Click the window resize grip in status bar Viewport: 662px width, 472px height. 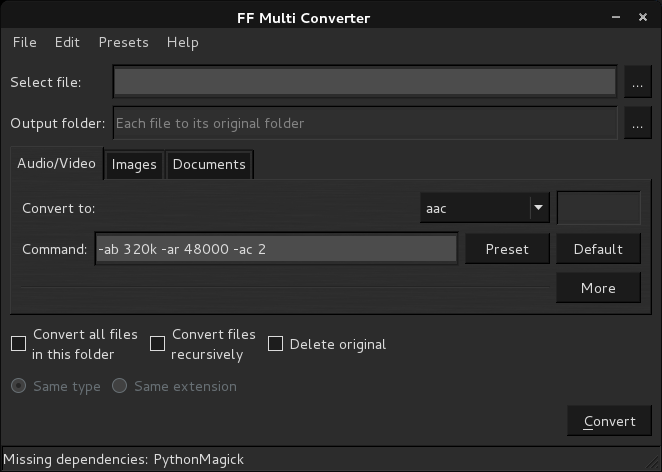[652, 462]
